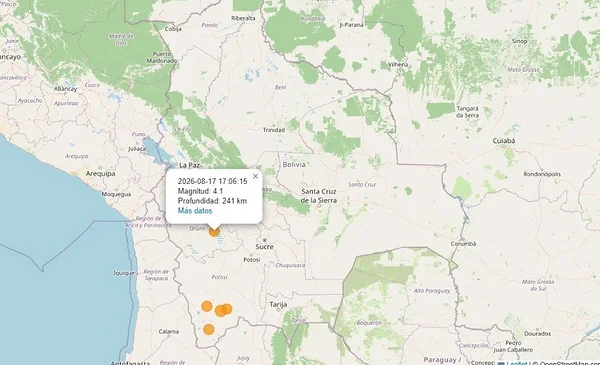Click the Boquerón region label
This screenshot has height=365, width=600.
click(x=369, y=323)
